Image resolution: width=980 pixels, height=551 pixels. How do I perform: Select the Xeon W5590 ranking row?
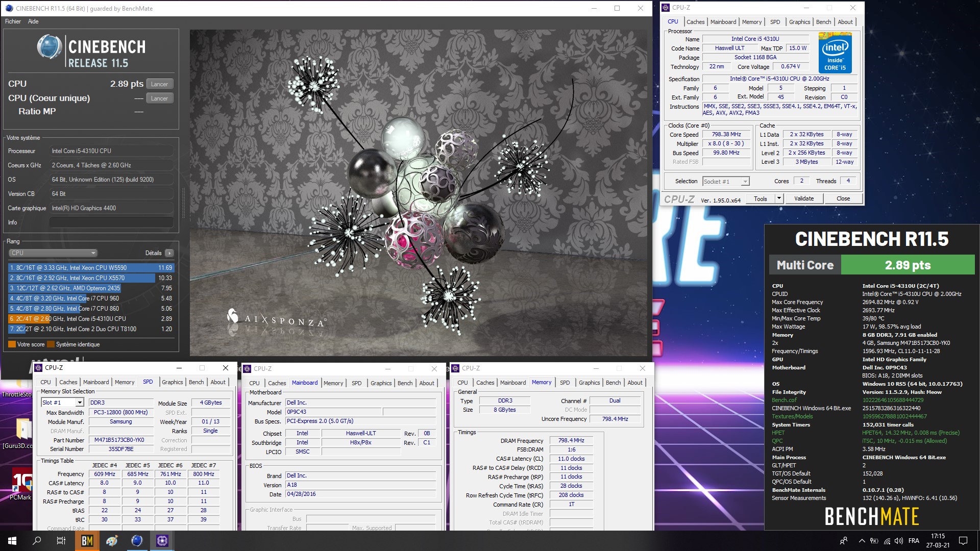(x=91, y=268)
